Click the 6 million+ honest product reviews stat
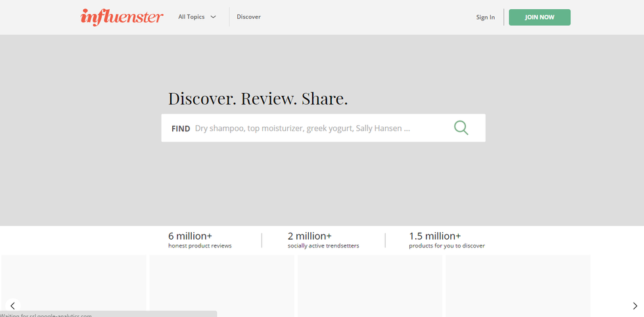 tap(200, 240)
